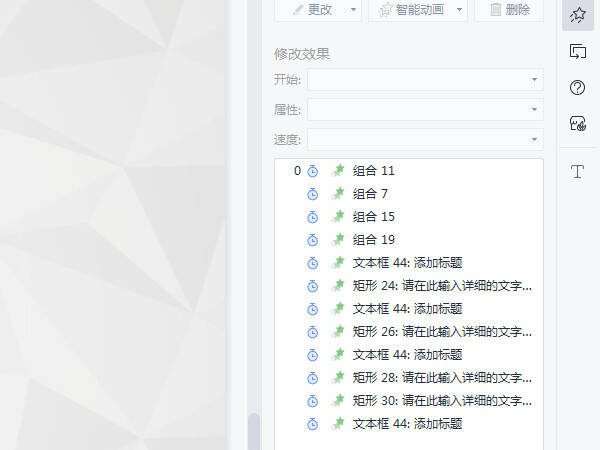Image resolution: width=600 pixels, height=450 pixels.
Task: Click the 删除 (Delete) button
Action: (x=509, y=10)
